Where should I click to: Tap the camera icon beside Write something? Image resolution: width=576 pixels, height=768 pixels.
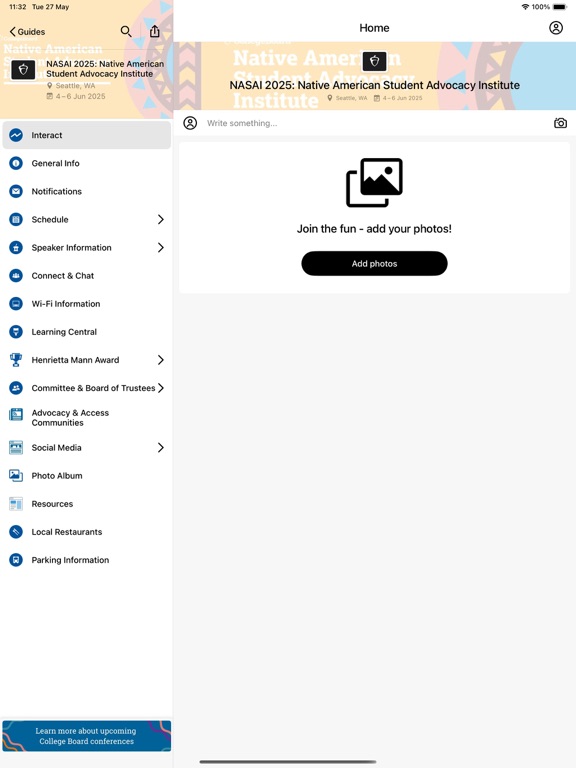point(560,123)
